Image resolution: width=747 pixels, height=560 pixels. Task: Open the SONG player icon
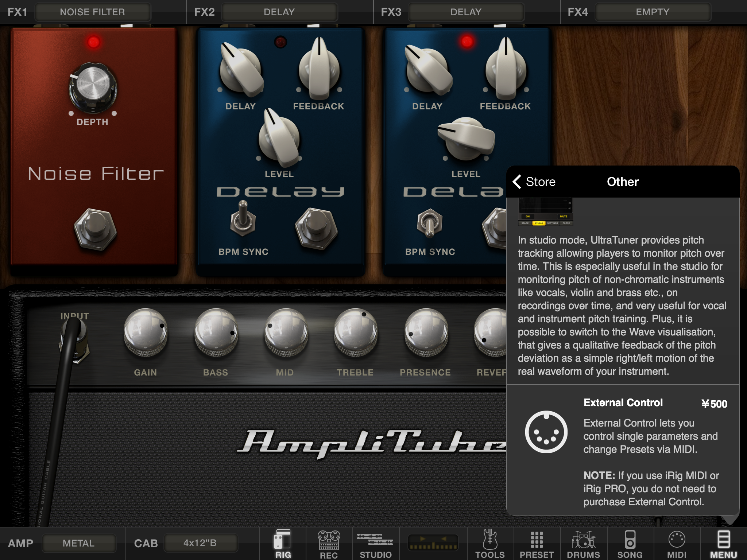coord(630,544)
